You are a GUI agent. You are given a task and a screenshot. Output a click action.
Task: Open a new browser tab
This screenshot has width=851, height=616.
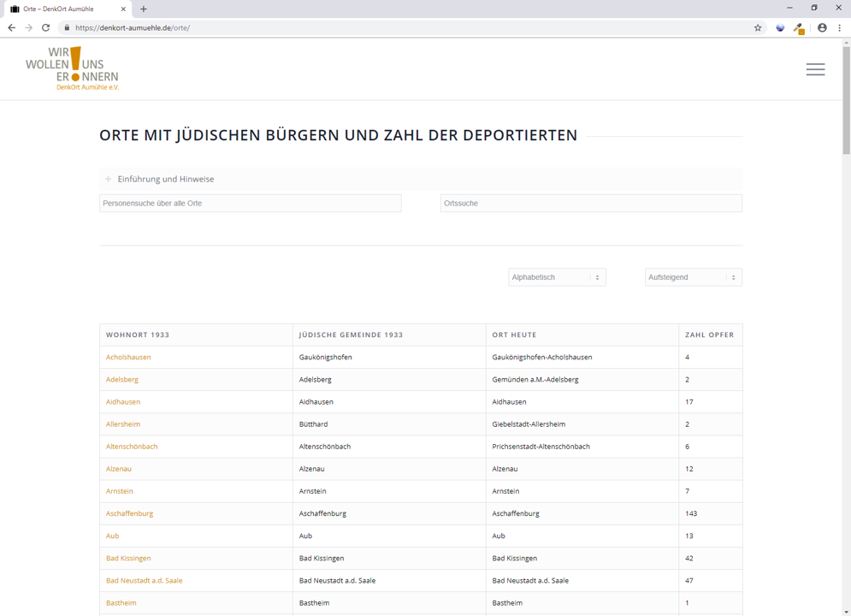(x=144, y=9)
